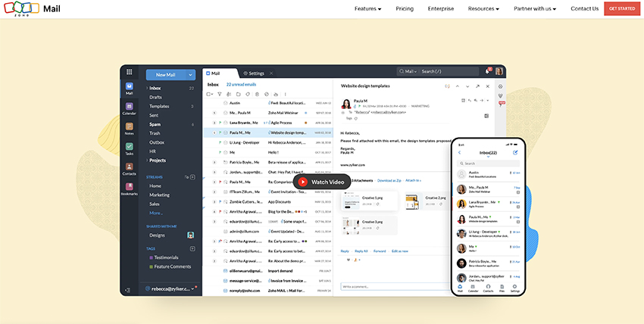This screenshot has width=644, height=324.
Task: Open the Tasks app in sidebar
Action: pyautogui.click(x=130, y=149)
